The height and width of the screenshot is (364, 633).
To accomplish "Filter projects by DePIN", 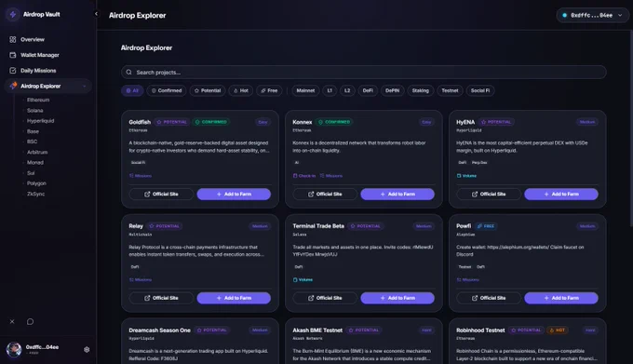I will (392, 91).
